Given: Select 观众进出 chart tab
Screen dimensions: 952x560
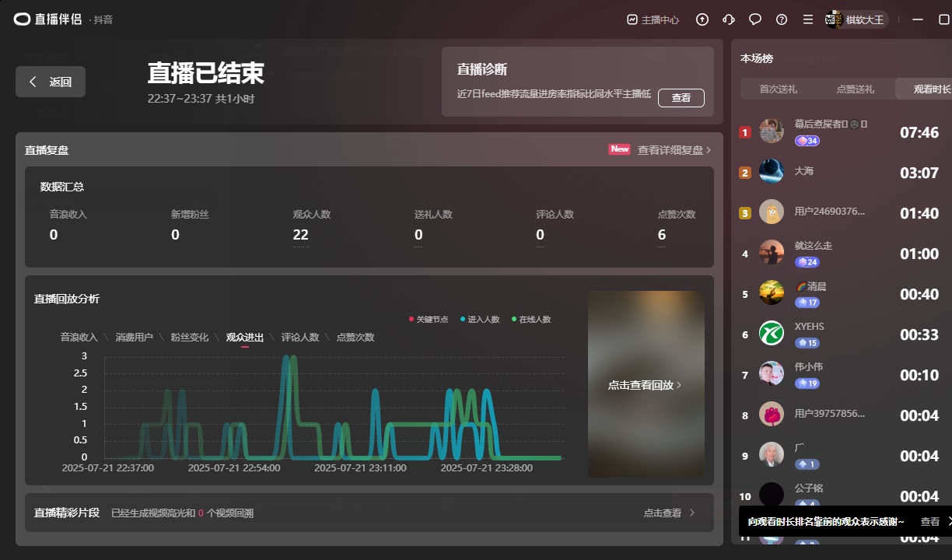Looking at the screenshot, I should 245,338.
